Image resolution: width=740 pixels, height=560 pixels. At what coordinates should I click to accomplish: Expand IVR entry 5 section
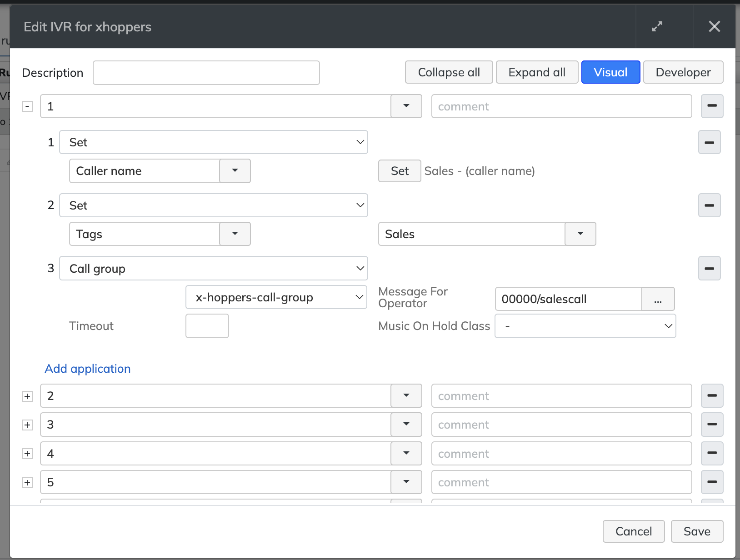27,483
